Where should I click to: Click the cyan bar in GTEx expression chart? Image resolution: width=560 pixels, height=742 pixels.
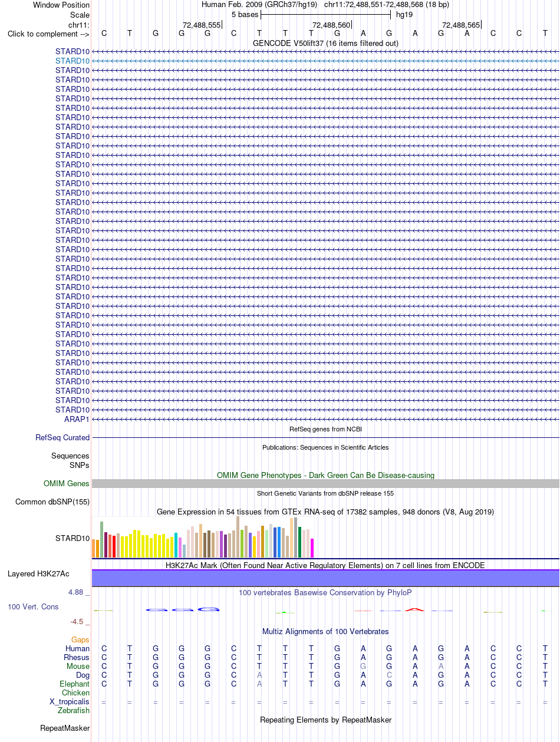176,545
